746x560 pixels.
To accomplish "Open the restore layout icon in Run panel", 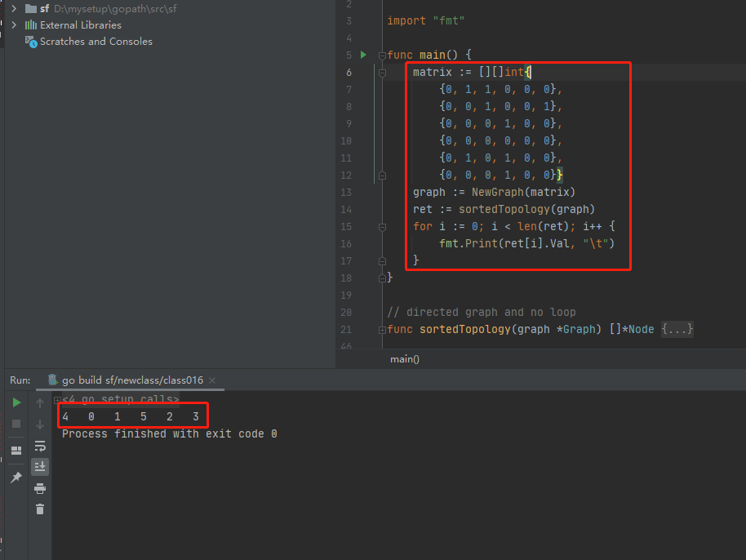I will tap(16, 450).
